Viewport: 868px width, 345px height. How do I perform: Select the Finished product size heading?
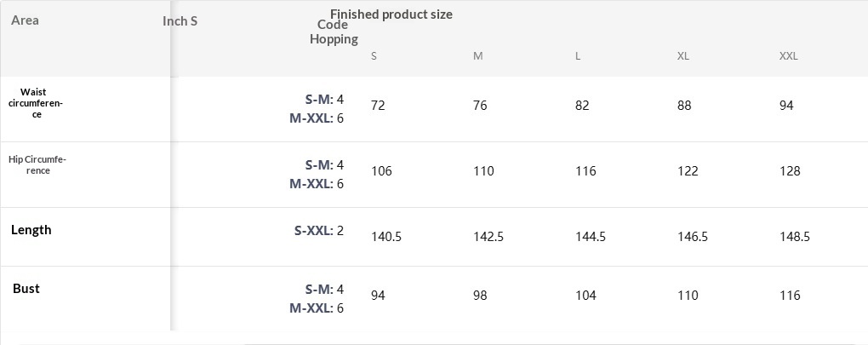[391, 14]
